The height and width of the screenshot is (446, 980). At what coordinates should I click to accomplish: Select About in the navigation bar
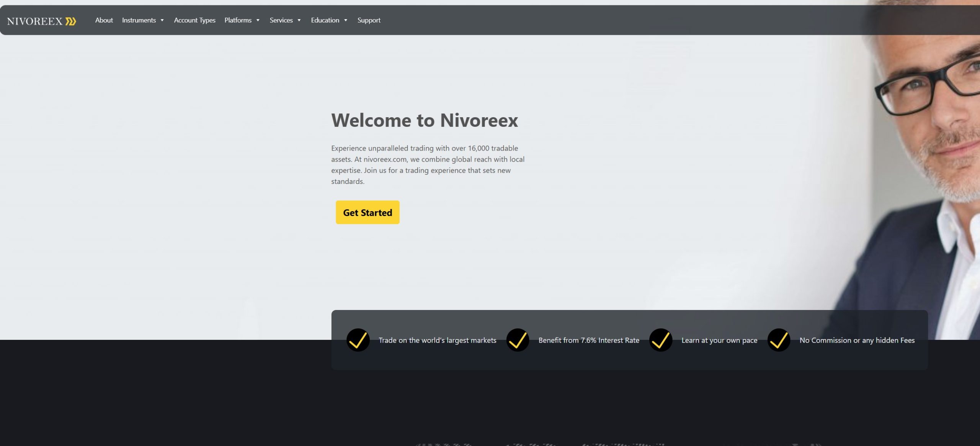(104, 20)
